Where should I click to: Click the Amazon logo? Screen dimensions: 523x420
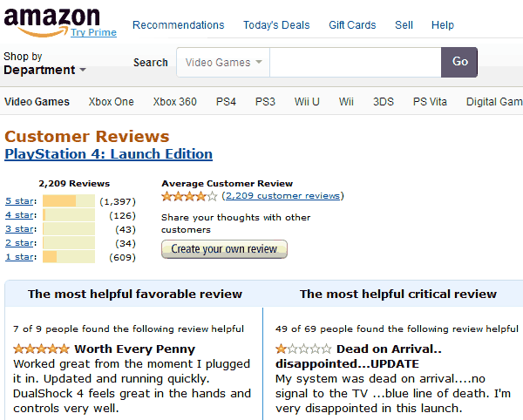pyautogui.click(x=51, y=22)
